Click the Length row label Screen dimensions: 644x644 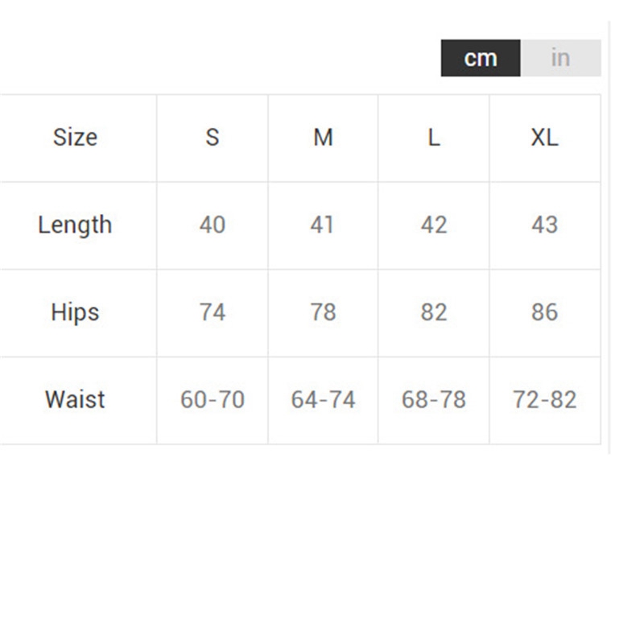click(75, 225)
